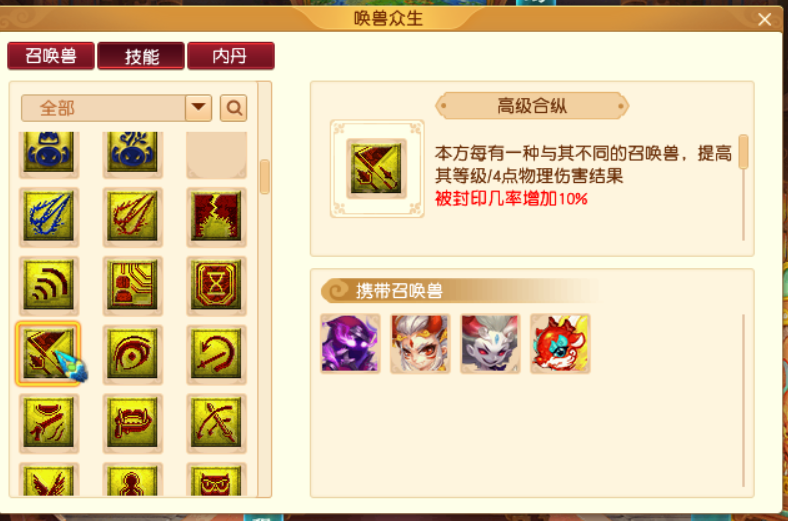Click the skill description scrollbar handle
The width and height of the screenshot is (788, 521).
(x=744, y=151)
